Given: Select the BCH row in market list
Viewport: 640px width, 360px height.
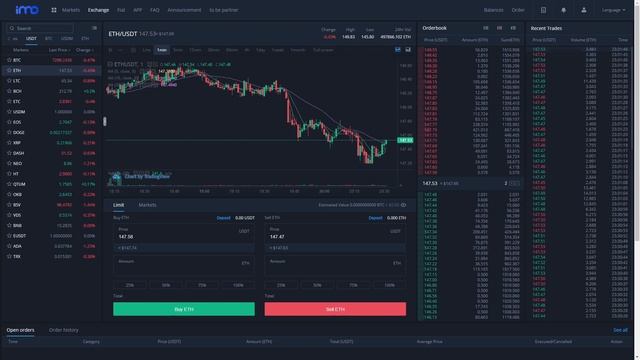Looking at the screenshot, I should tap(51, 91).
